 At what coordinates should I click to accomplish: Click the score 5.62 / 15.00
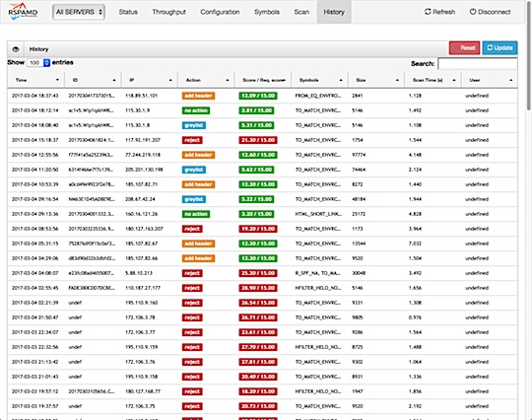click(x=256, y=170)
